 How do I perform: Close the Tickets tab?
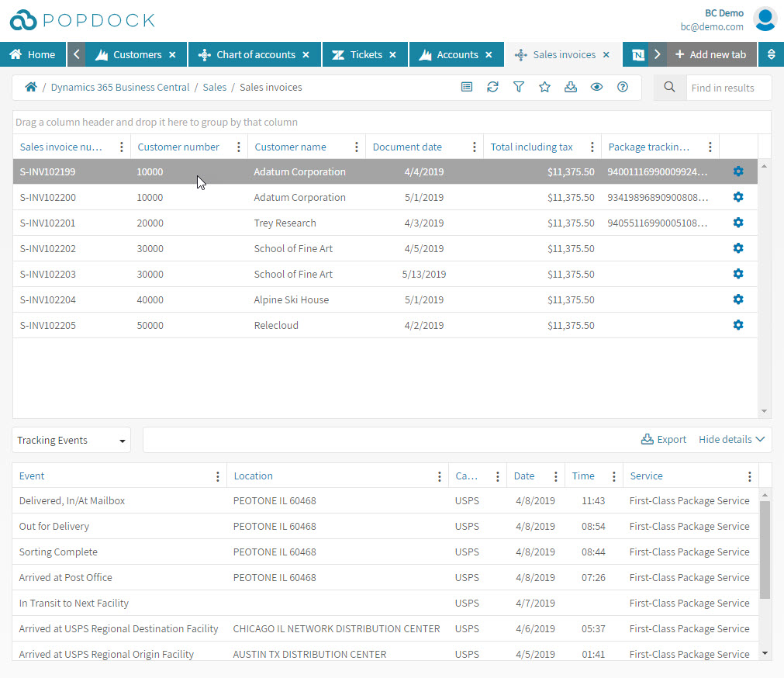[x=393, y=54]
